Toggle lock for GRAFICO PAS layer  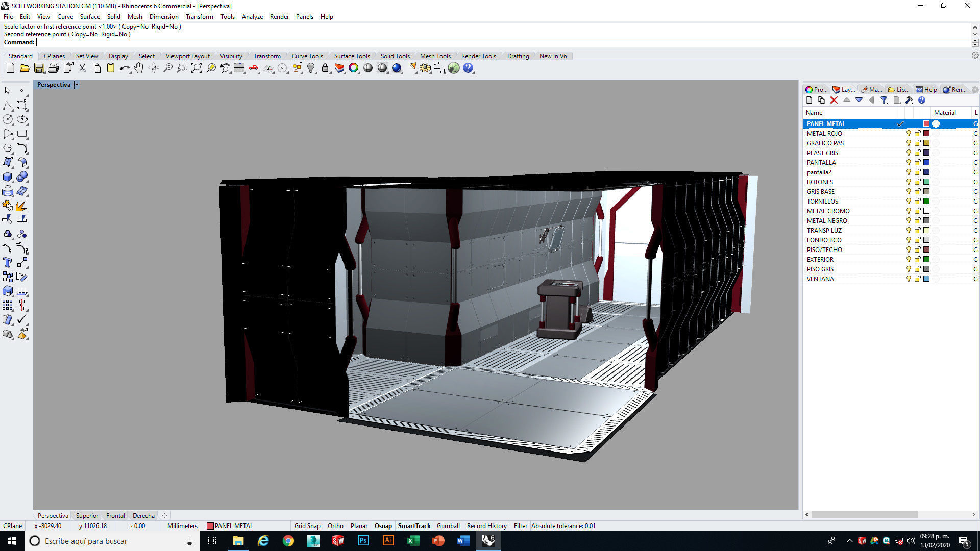click(x=917, y=143)
